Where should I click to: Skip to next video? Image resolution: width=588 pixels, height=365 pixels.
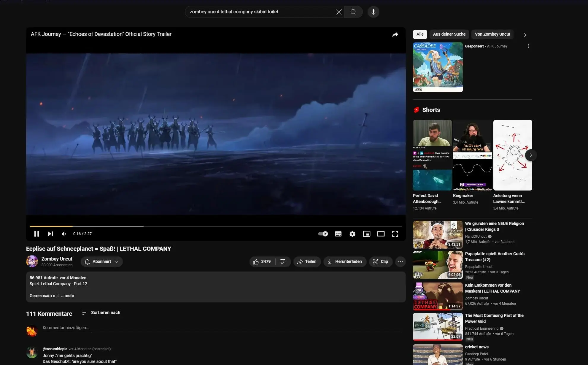50,234
